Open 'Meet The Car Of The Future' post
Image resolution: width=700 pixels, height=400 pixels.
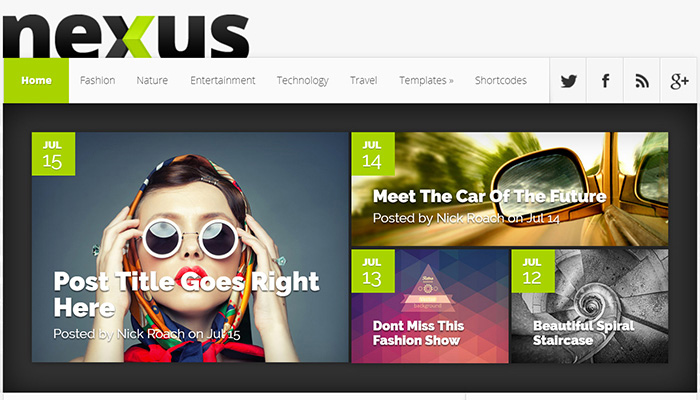click(x=489, y=196)
